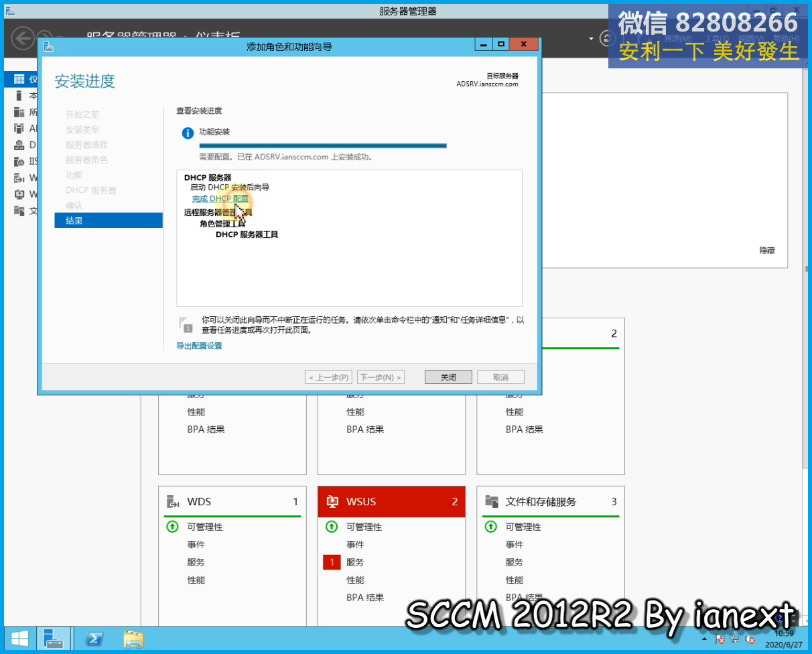
Task: Open the AD DS icon in sidebar
Action: click(x=19, y=129)
